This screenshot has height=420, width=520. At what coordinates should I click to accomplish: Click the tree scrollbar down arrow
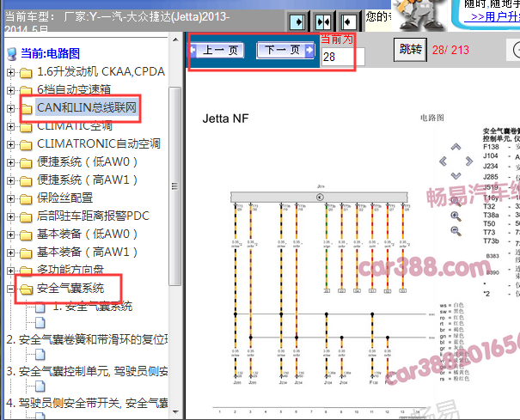(175, 412)
